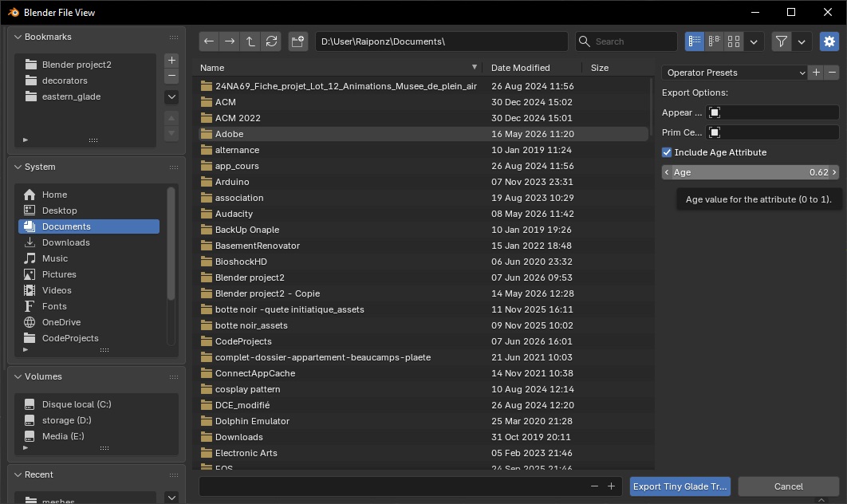Screen dimensions: 847x504
Task: Click the Prim Ce... property field icon
Action: [714, 132]
